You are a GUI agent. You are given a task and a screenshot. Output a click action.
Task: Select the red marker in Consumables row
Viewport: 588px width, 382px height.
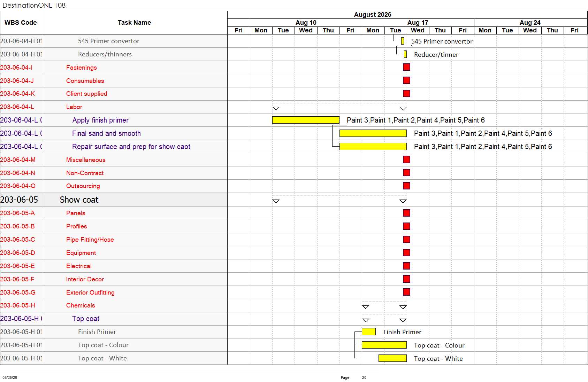tap(406, 80)
